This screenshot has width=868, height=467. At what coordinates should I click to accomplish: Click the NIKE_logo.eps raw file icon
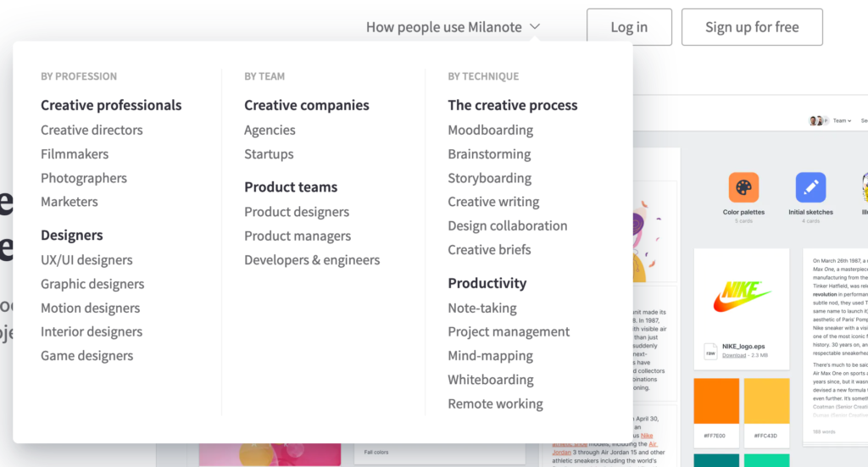[x=710, y=352]
